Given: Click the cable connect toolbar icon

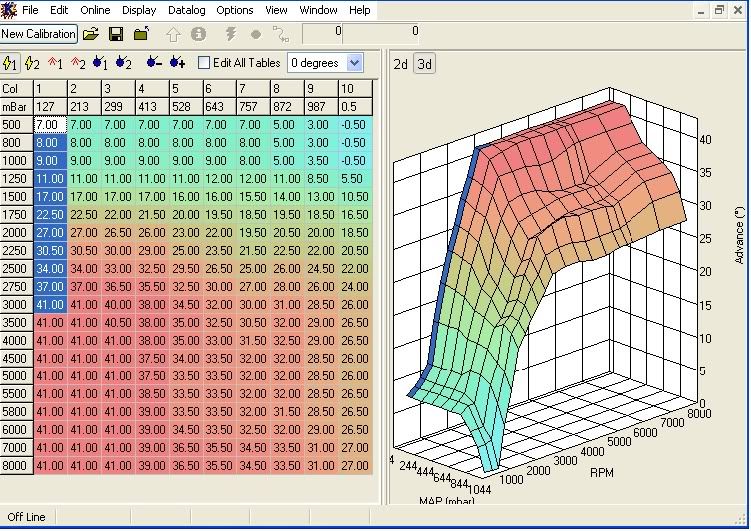Looking at the screenshot, I should click(281, 34).
